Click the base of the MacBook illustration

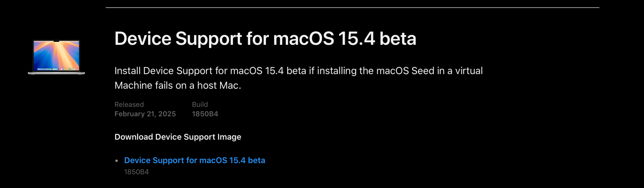click(x=56, y=73)
